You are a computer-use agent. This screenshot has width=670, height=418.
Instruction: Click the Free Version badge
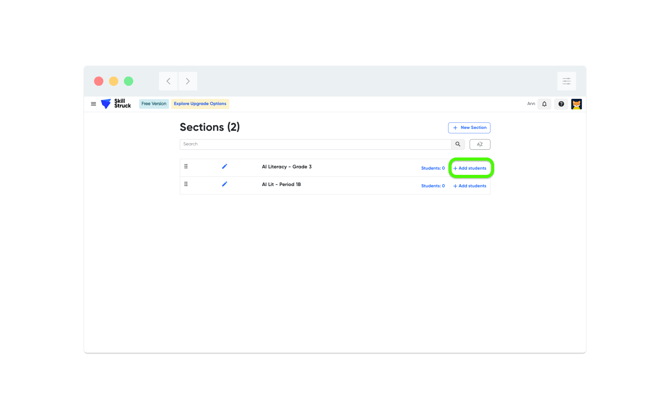154,104
